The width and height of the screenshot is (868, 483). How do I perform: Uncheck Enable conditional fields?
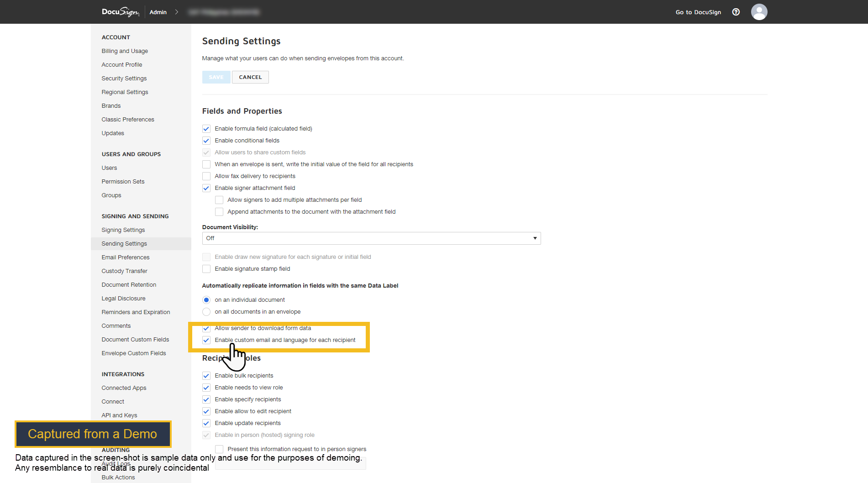point(206,141)
